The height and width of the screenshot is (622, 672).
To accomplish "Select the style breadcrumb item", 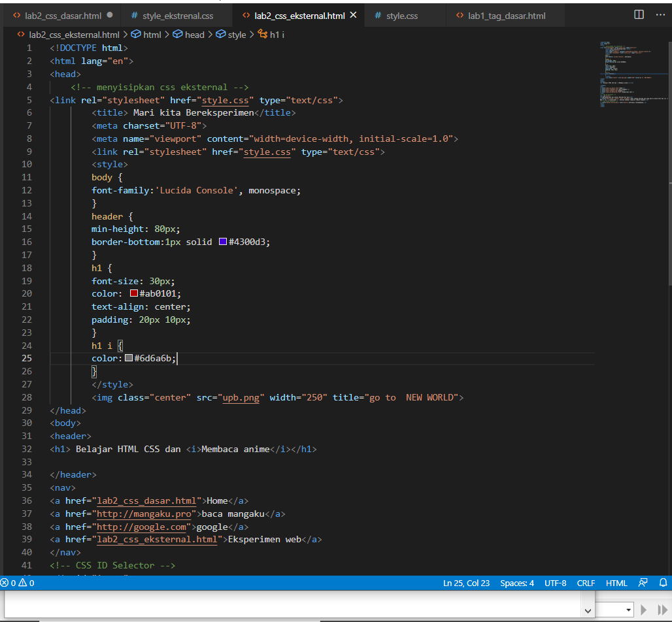I will (x=237, y=35).
